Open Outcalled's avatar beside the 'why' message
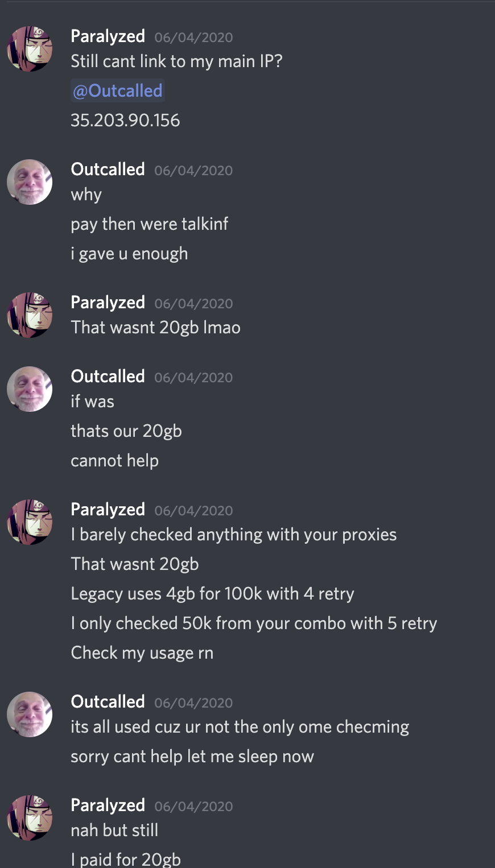 click(30, 182)
